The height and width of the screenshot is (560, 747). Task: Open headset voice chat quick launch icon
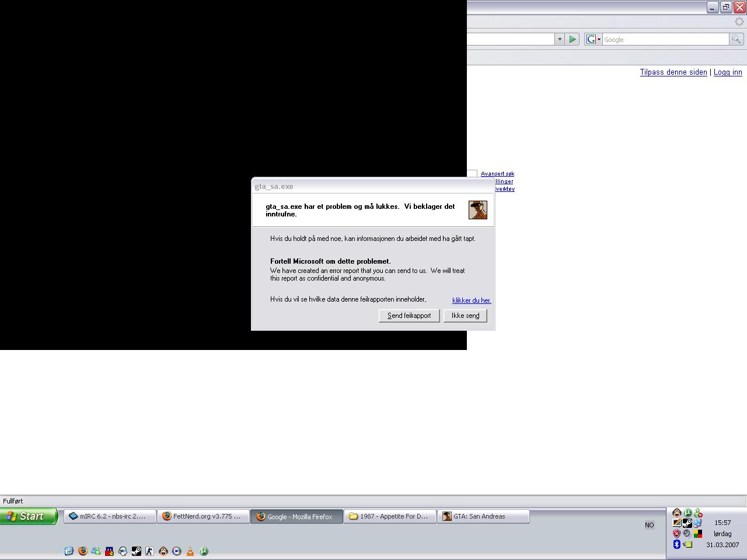coord(123,551)
